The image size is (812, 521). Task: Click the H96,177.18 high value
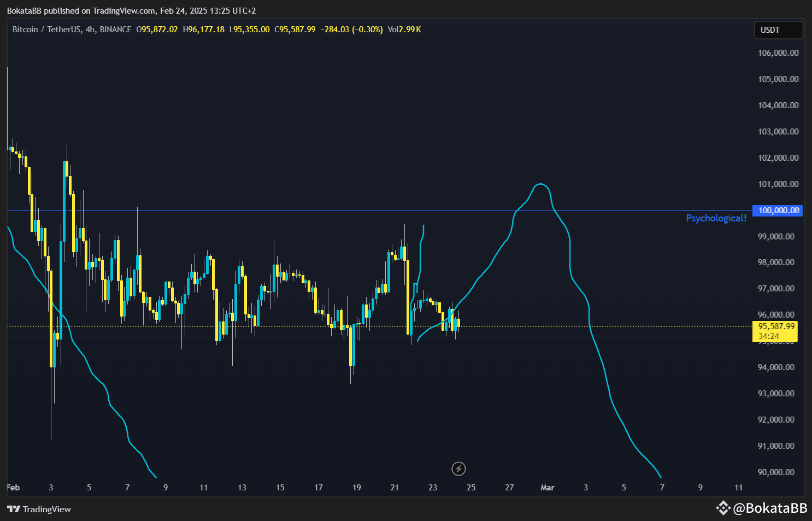point(203,30)
